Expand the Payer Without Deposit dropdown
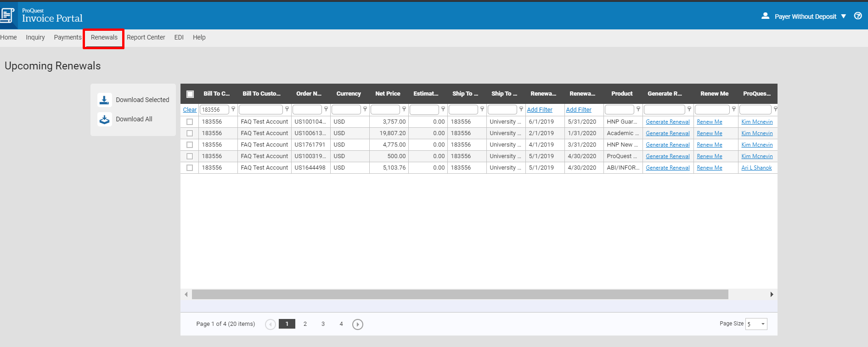This screenshot has width=868, height=347. pyautogui.click(x=843, y=17)
